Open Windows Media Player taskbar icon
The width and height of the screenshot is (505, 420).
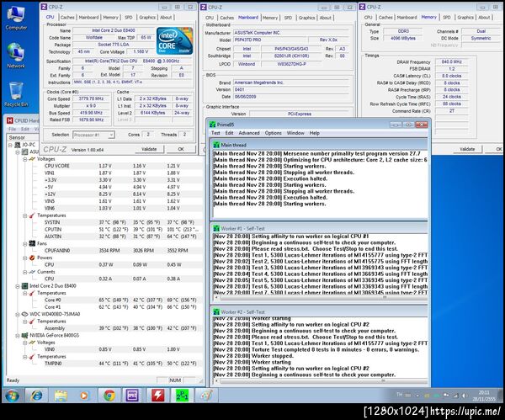point(84,396)
